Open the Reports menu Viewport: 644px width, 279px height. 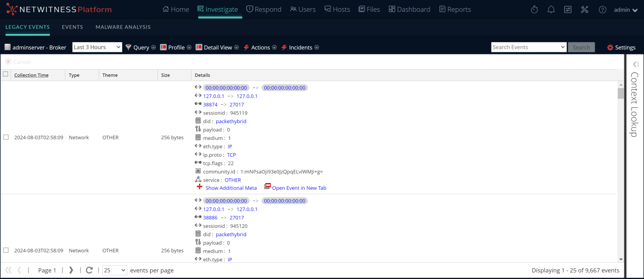[x=455, y=9]
